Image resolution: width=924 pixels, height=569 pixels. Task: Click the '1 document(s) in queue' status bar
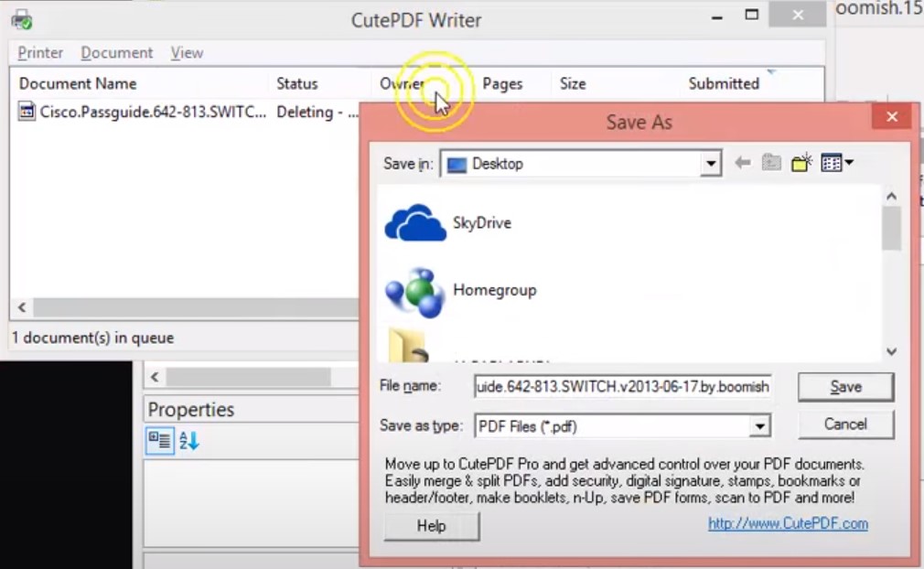[x=93, y=338]
